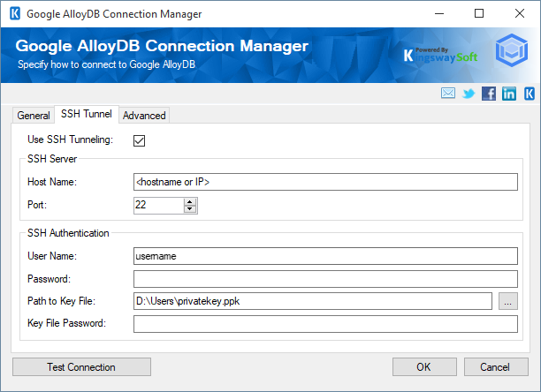This screenshot has width=541, height=392.
Task: Click into the Port number field
Action: (159, 206)
